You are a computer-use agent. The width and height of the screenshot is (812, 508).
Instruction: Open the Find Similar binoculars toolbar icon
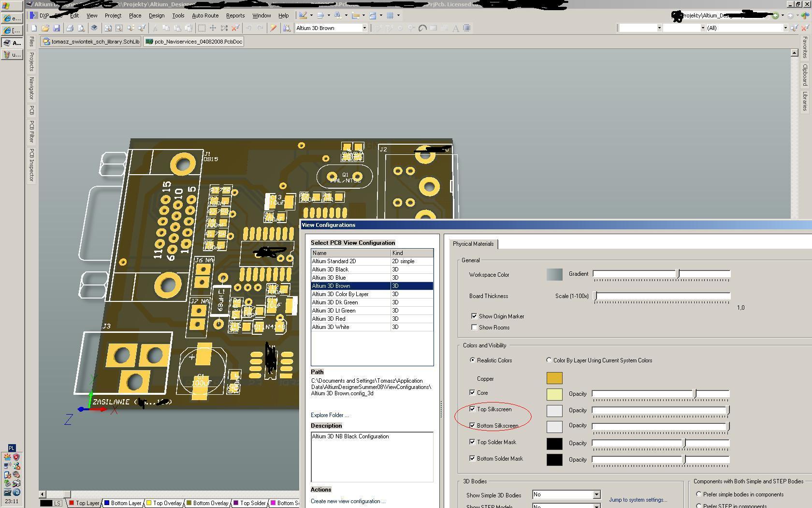(338, 15)
